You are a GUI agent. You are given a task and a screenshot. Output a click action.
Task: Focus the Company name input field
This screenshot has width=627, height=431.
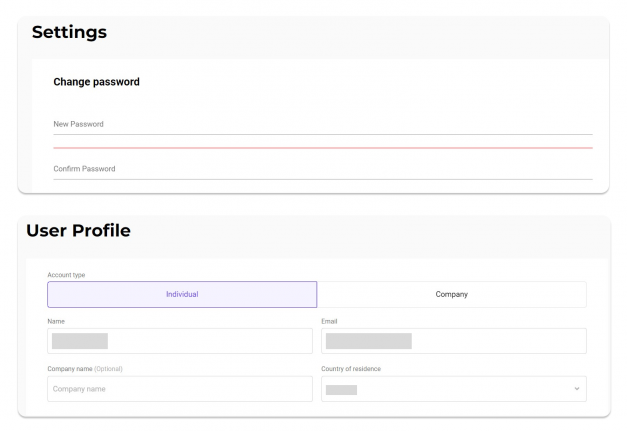180,389
